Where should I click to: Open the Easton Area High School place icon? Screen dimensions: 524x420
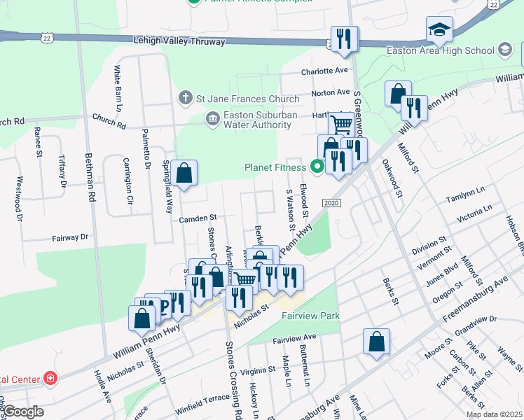point(505,50)
